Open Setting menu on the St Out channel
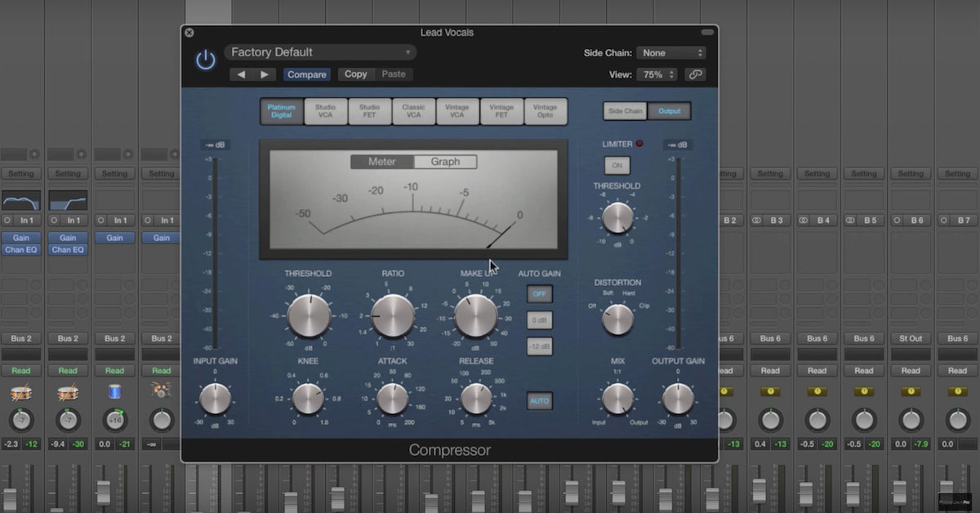 click(x=911, y=173)
